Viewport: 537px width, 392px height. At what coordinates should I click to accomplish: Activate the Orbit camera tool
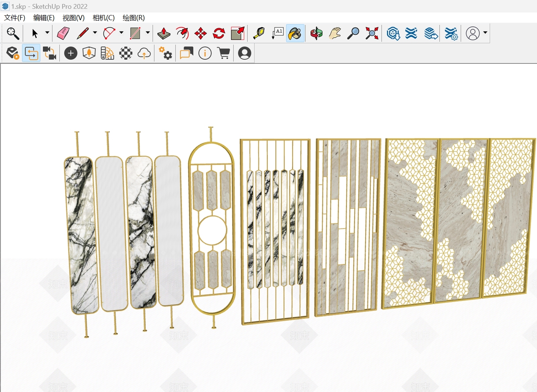[316, 33]
